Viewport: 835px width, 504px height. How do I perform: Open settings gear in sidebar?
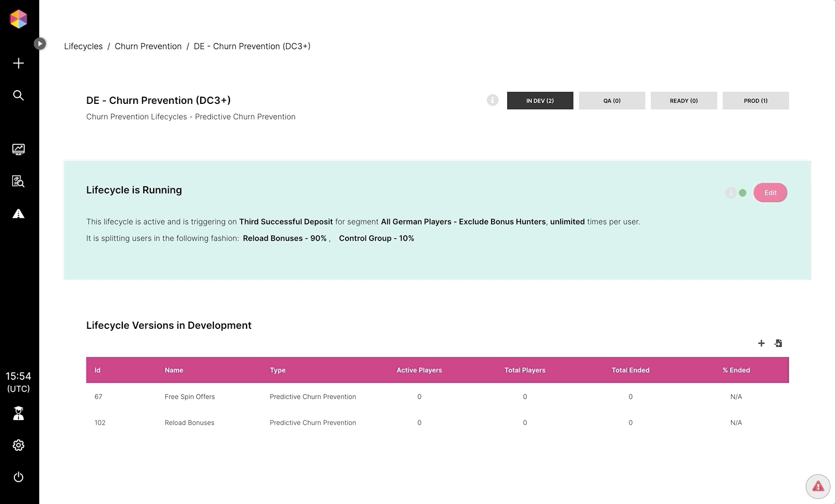coord(18,445)
